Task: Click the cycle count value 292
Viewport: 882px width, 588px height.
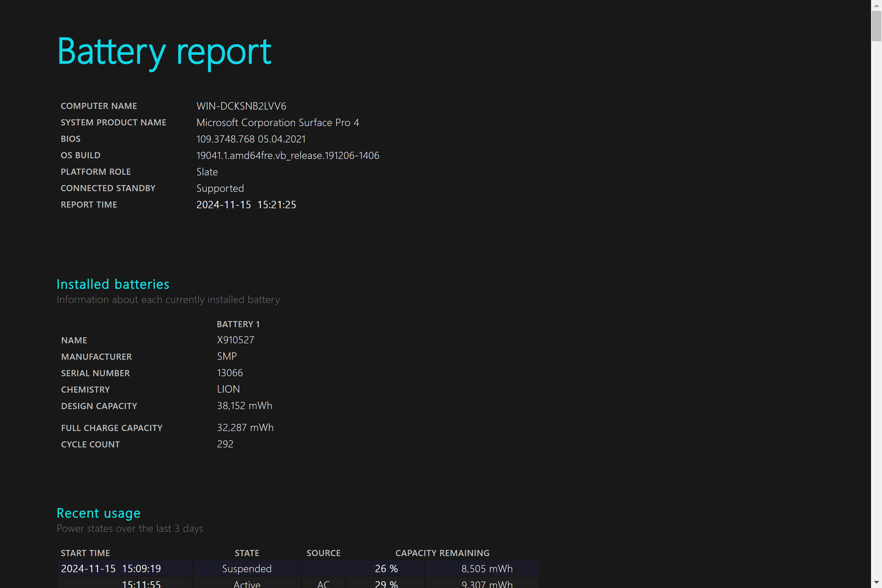Action: [x=225, y=444]
